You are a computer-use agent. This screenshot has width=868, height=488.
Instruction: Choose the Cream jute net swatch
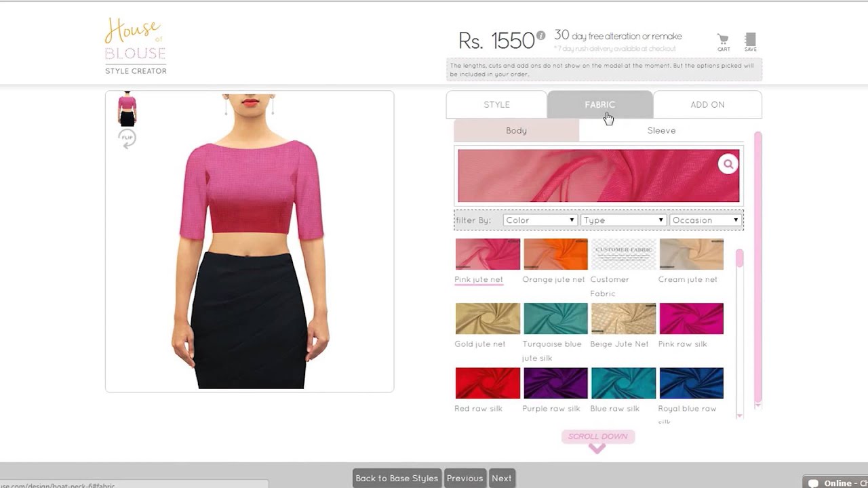click(x=691, y=254)
